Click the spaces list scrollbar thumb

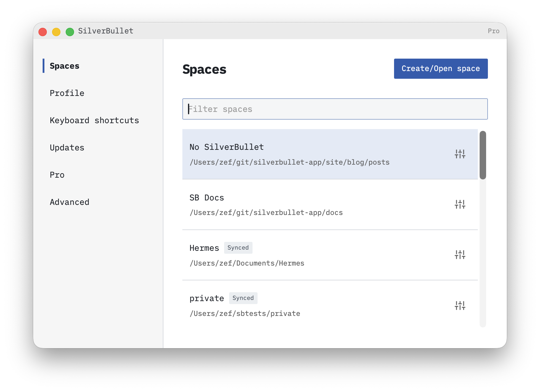pos(483,155)
